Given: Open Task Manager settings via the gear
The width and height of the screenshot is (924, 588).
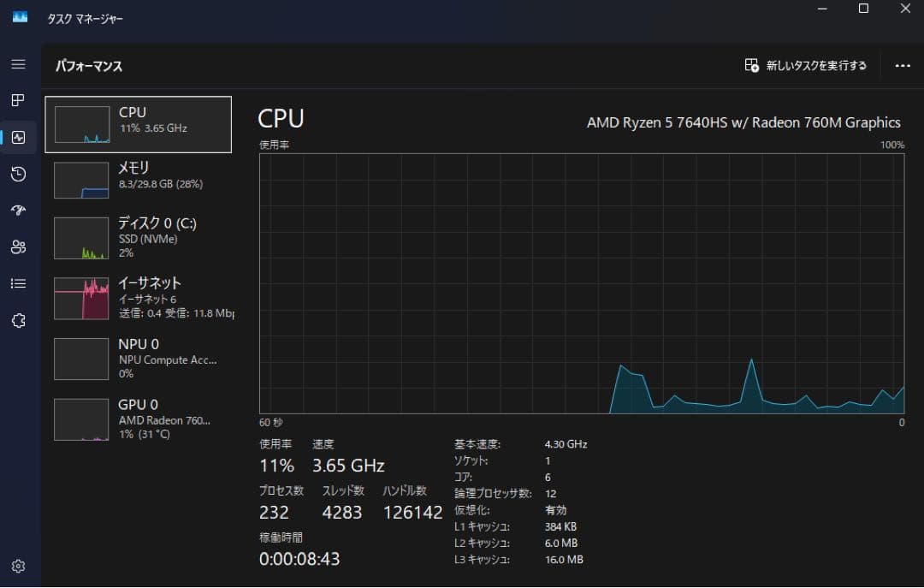Looking at the screenshot, I should [19, 566].
